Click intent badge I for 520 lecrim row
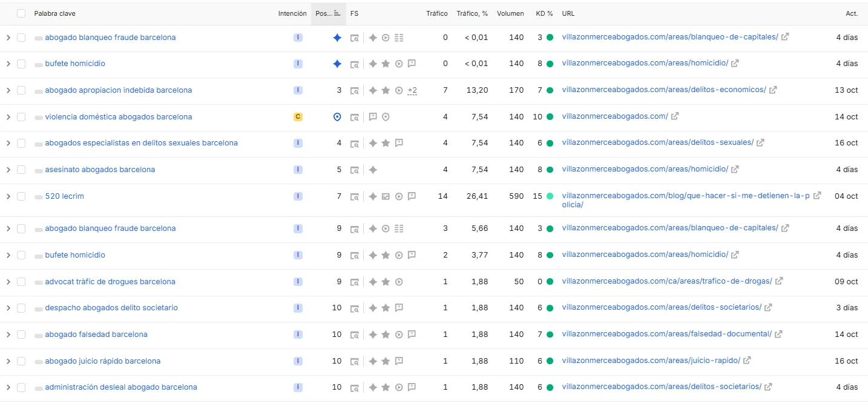The width and height of the screenshot is (868, 403). 298,196
